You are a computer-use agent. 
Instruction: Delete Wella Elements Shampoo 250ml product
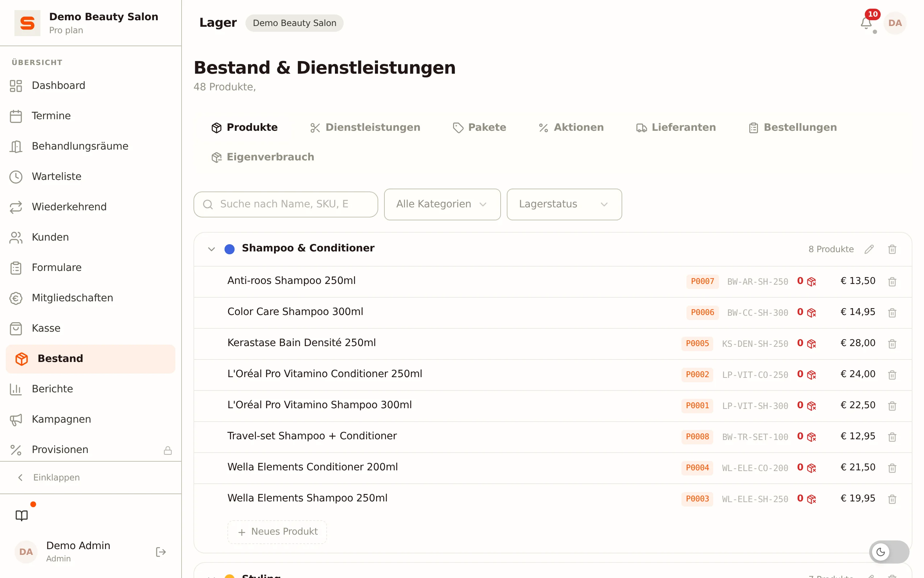click(x=892, y=499)
